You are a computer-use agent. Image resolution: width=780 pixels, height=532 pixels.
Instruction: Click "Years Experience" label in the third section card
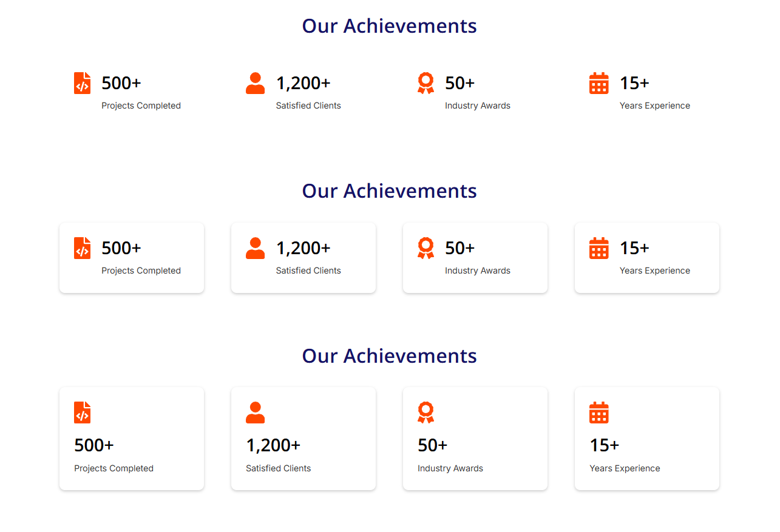tap(625, 468)
